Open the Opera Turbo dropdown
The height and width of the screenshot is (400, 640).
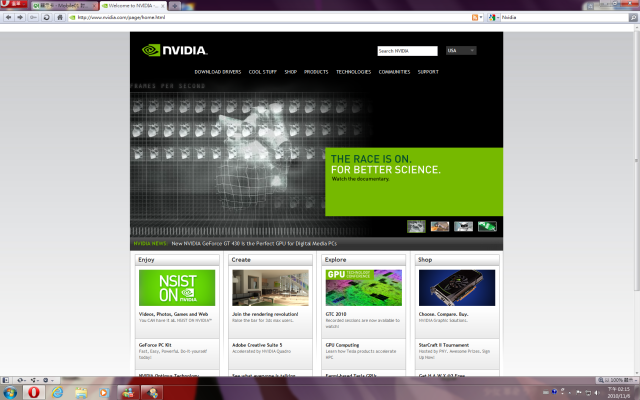pos(48,380)
